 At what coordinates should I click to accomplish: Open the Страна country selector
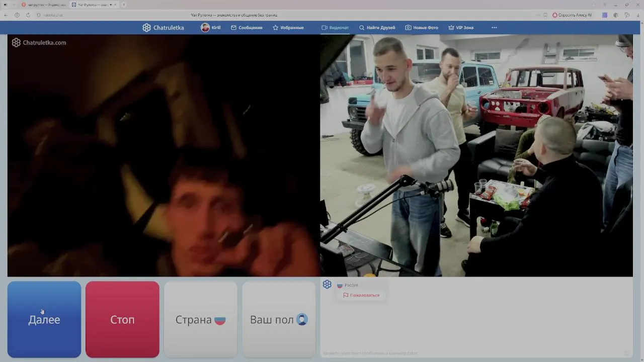click(200, 319)
